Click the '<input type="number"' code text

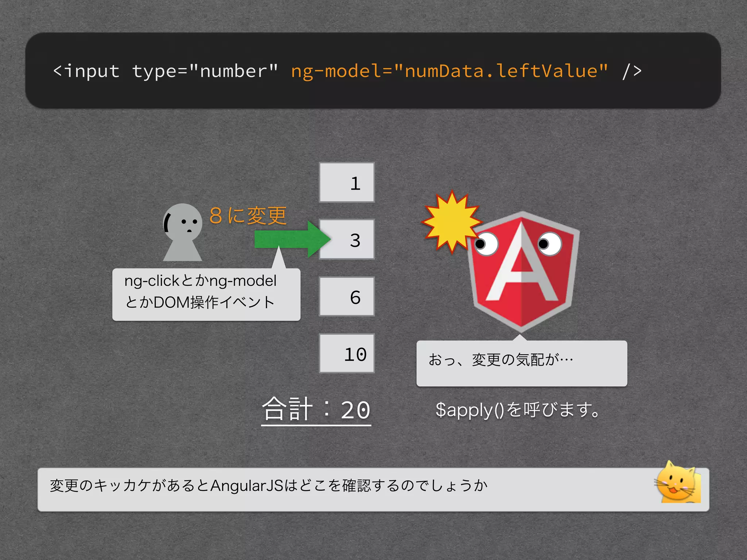[x=166, y=71]
